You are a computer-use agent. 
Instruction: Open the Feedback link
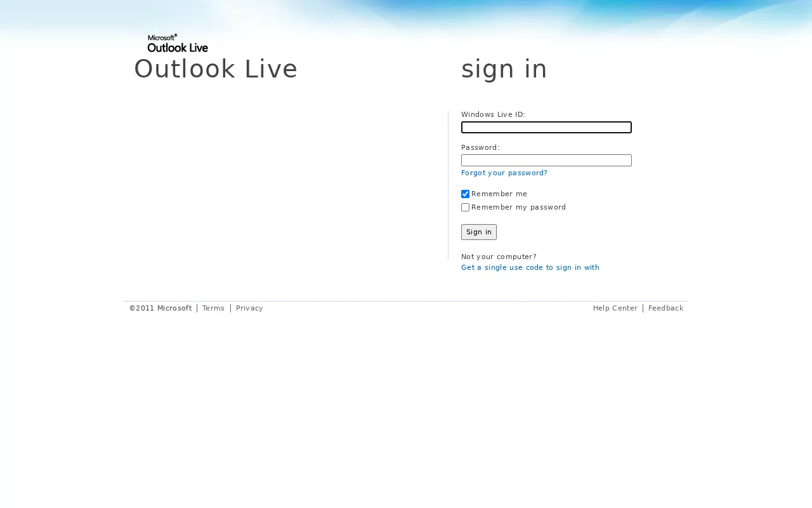(665, 309)
